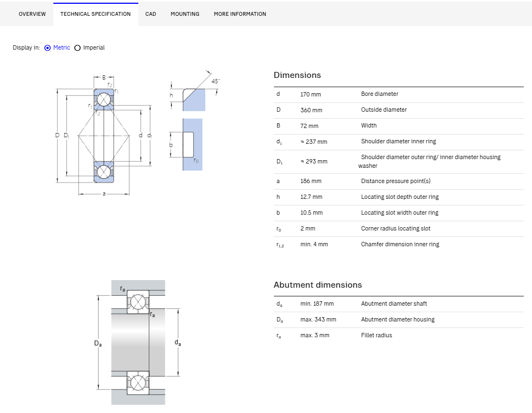Click the 'min. 187 mm' abutment value
The height and width of the screenshot is (413, 532).
point(317,303)
